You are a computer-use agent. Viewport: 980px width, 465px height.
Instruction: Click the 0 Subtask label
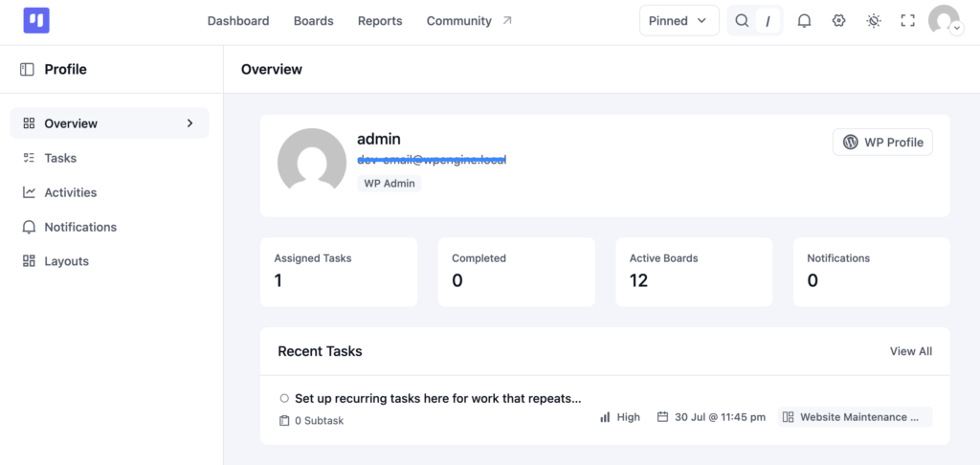pyautogui.click(x=320, y=421)
